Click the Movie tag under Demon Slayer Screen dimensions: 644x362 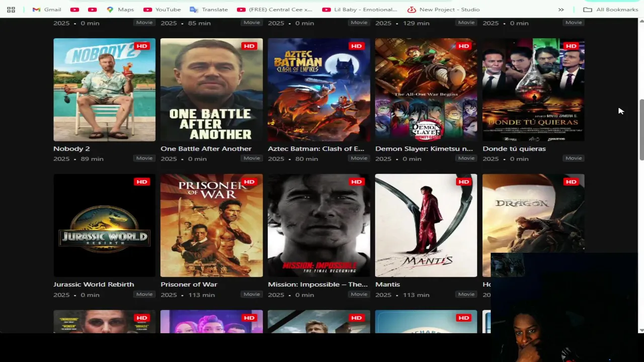466,158
